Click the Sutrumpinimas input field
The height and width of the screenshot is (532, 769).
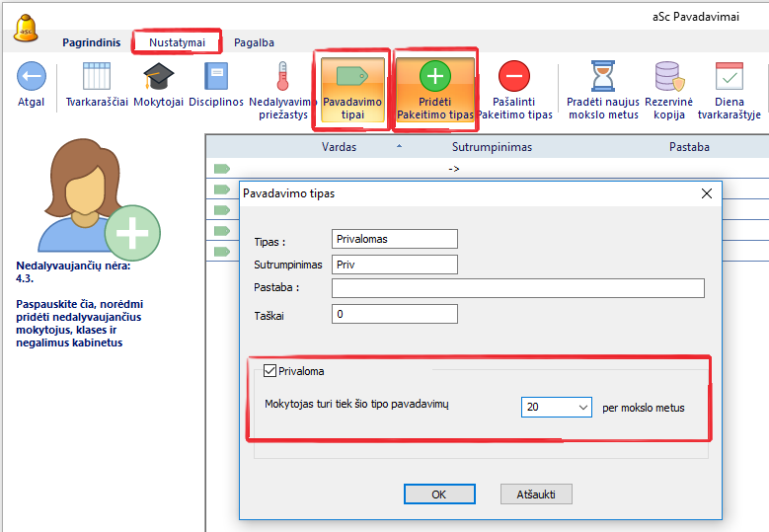tap(394, 265)
